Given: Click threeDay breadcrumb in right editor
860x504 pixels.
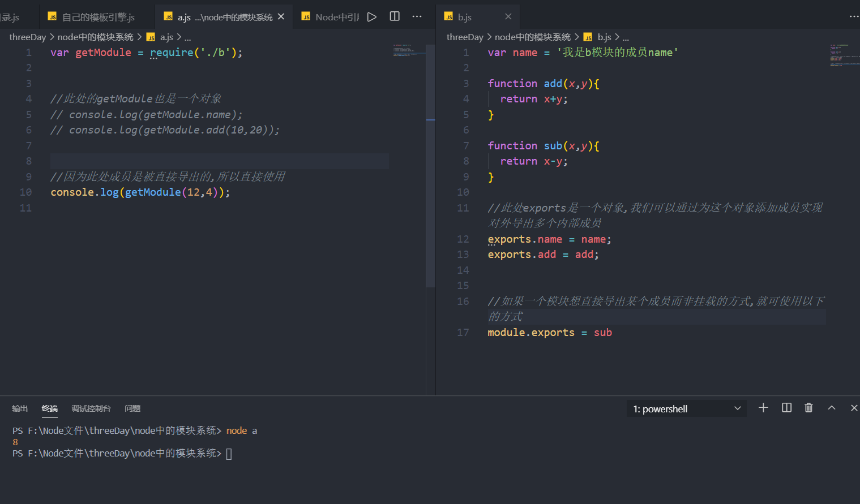Looking at the screenshot, I should [x=465, y=37].
